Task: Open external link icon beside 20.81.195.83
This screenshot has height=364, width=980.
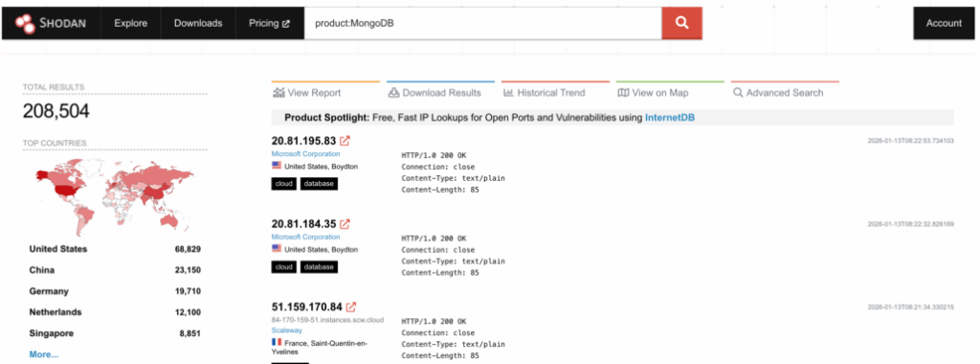Action: pos(345,140)
